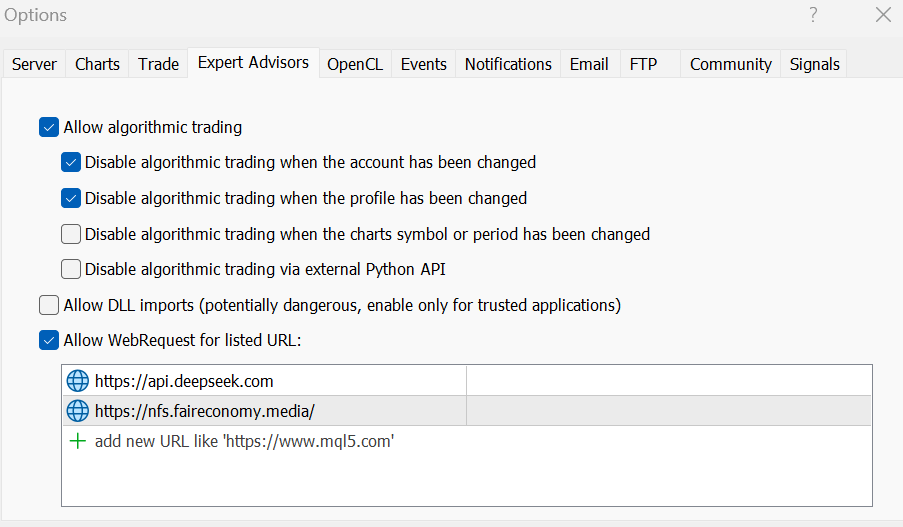
Task: Click 'add new URL' entry field
Action: click(244, 441)
